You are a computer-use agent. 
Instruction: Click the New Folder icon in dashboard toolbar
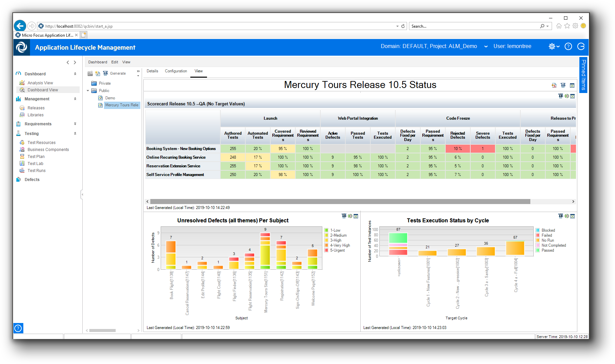(90, 73)
